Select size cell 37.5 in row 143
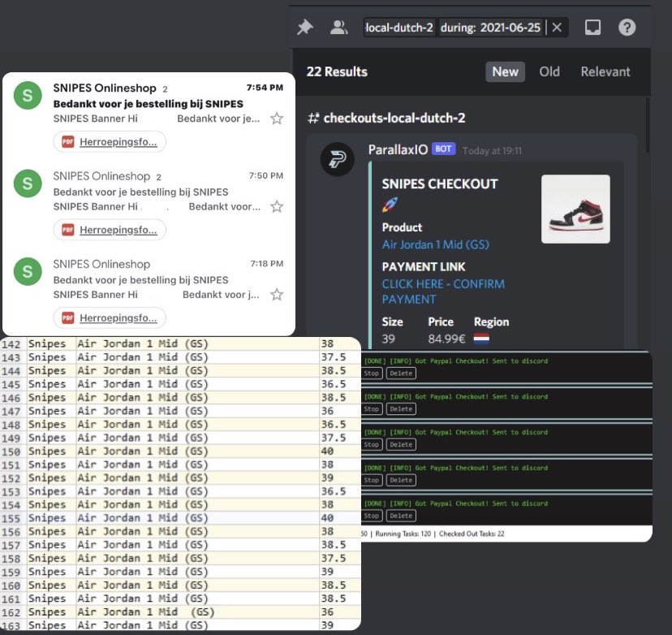Viewport: 672px width, 635px height. coord(339,357)
